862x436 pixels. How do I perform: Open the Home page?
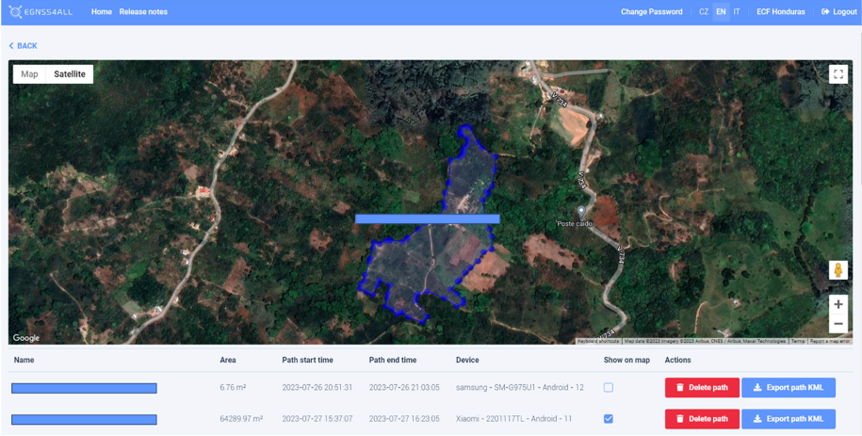101,12
